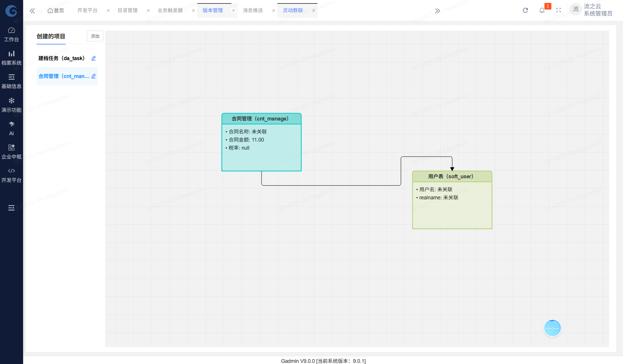The width and height of the screenshot is (623, 364).
Task: Select the 合同管理 (cnt_man…) project
Action: [64, 76]
